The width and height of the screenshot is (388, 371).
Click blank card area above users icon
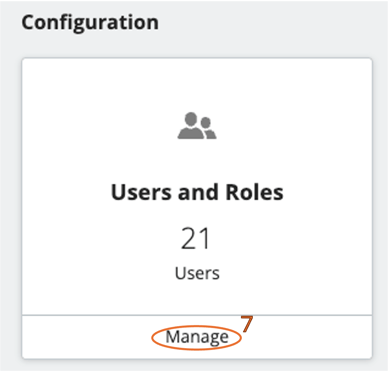click(197, 85)
